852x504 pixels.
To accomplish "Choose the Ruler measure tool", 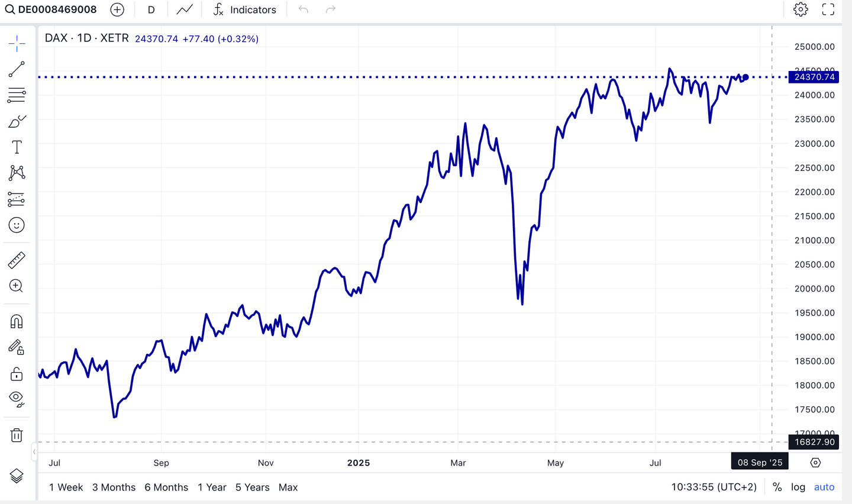I will coord(16,260).
